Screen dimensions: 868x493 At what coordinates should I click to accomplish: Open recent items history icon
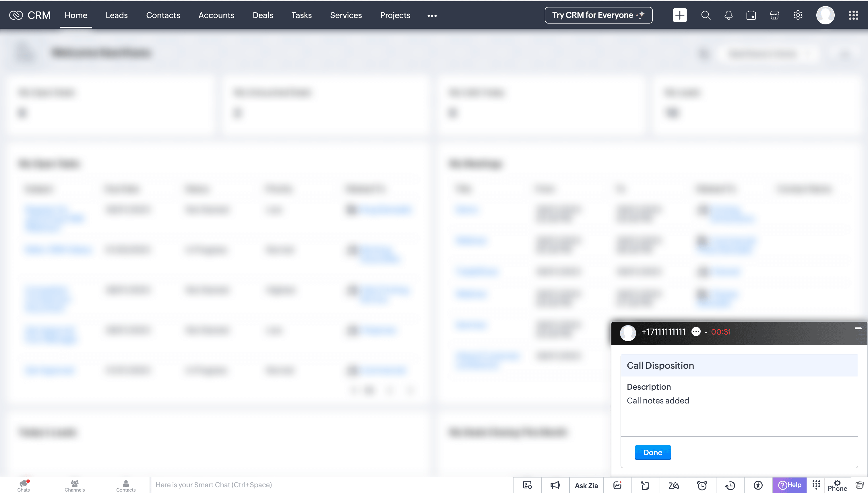click(x=730, y=485)
